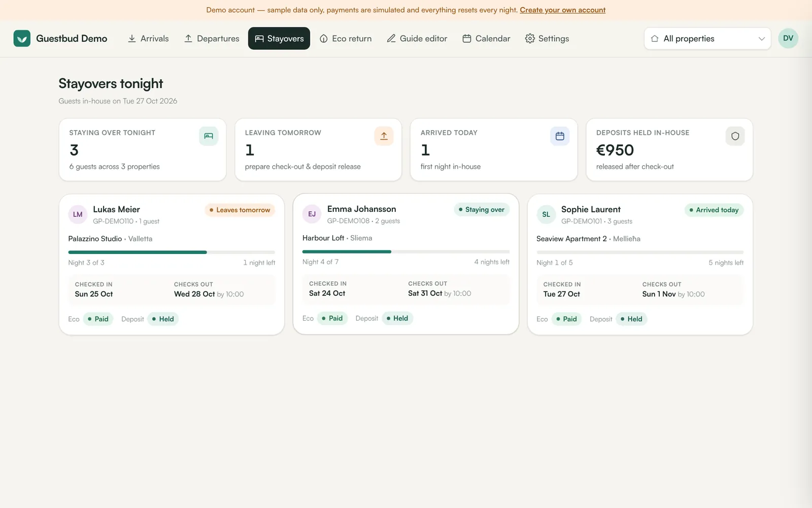Click the shield icon in Deposits Held card
812x508 pixels.
[x=735, y=136]
